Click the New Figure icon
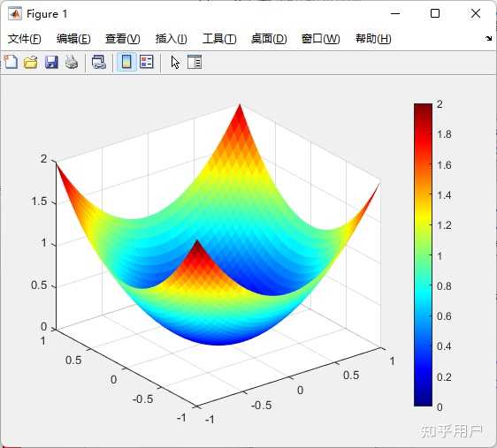The height and width of the screenshot is (448, 497). pyautogui.click(x=11, y=62)
